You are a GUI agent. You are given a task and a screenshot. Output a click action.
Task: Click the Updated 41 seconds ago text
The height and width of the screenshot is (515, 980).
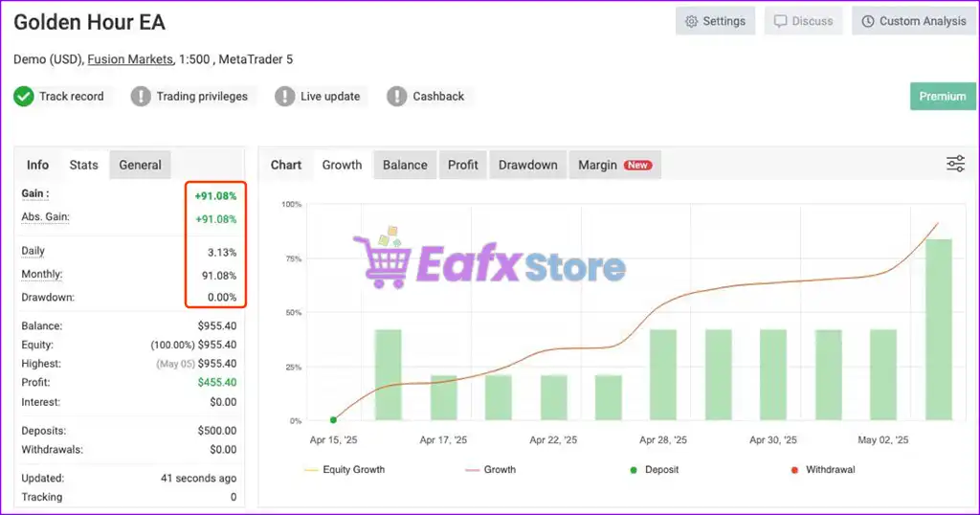click(198, 478)
